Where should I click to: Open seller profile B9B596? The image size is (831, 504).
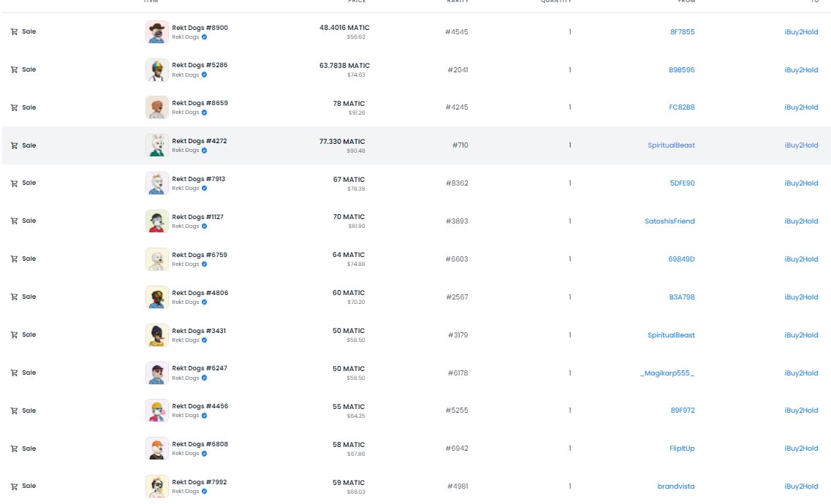coord(682,70)
